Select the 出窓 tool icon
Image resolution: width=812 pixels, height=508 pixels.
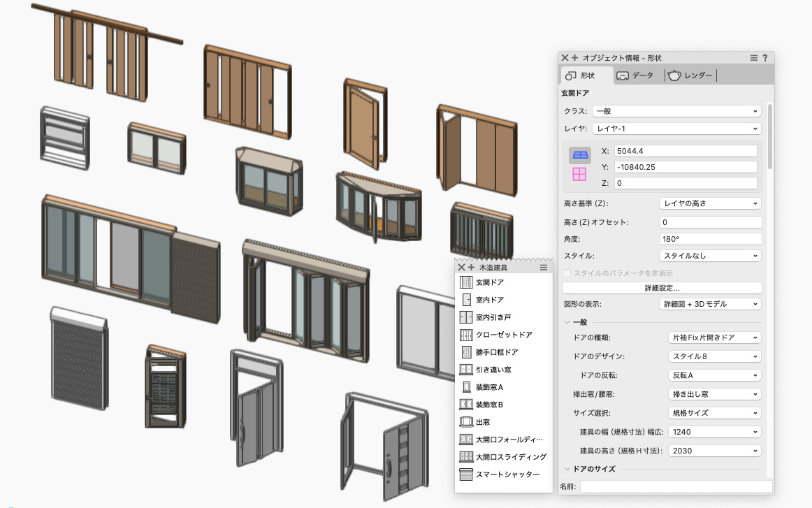(x=466, y=422)
